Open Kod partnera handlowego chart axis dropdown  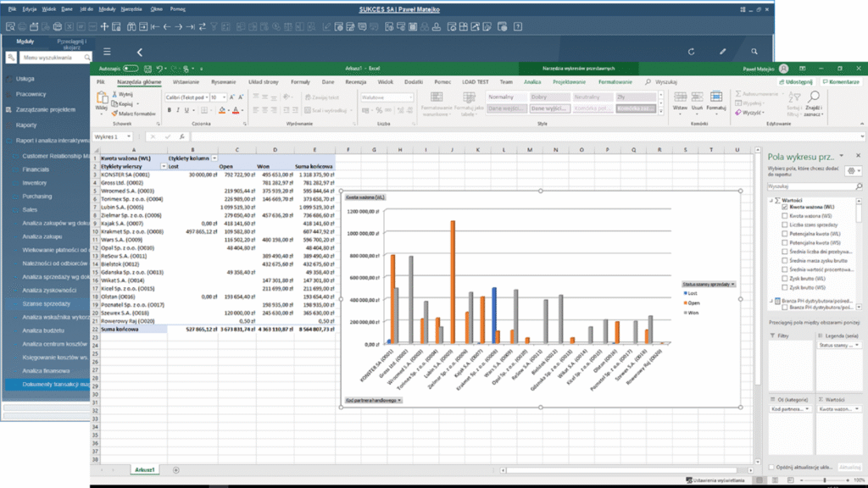click(x=399, y=400)
